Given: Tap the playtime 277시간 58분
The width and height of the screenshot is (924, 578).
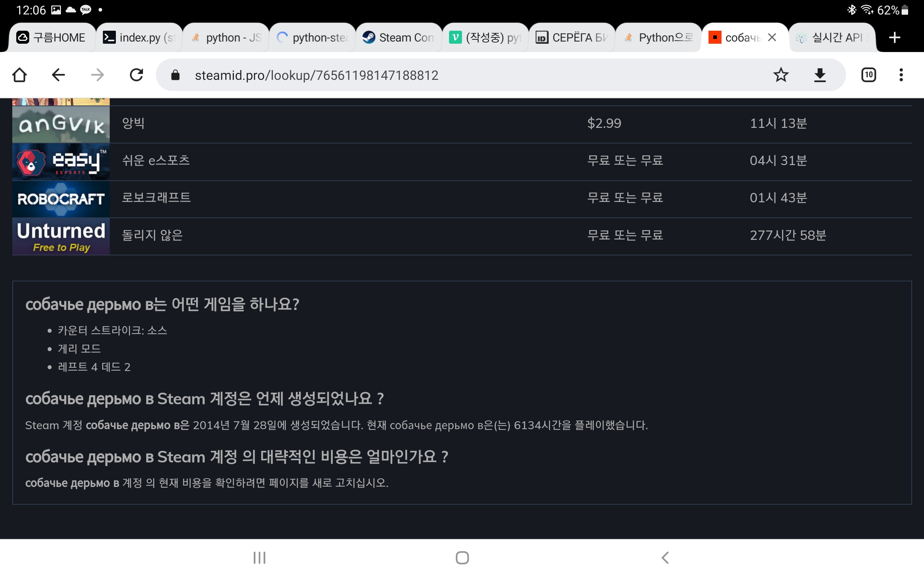Looking at the screenshot, I should pyautogui.click(x=788, y=235).
